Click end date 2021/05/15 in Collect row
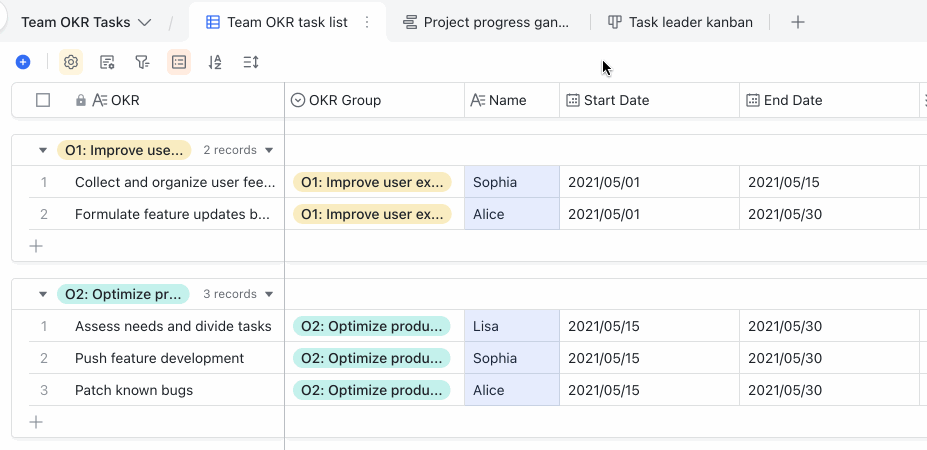Viewport: 927px width, 450px height. [829, 182]
